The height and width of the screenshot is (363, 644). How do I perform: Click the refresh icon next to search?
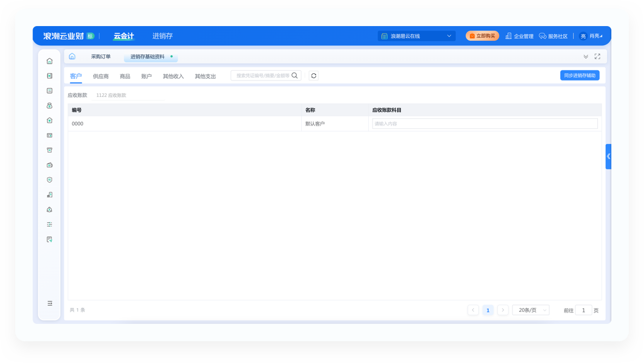[x=314, y=76]
